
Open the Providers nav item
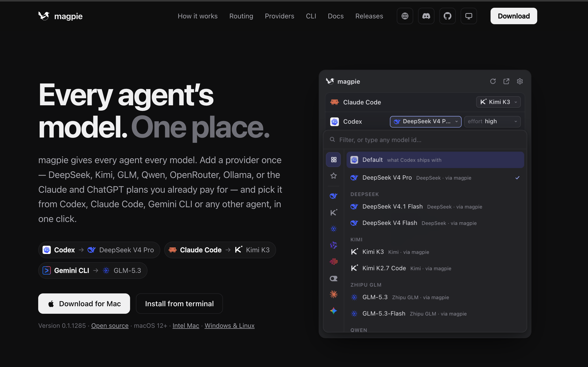click(x=279, y=16)
